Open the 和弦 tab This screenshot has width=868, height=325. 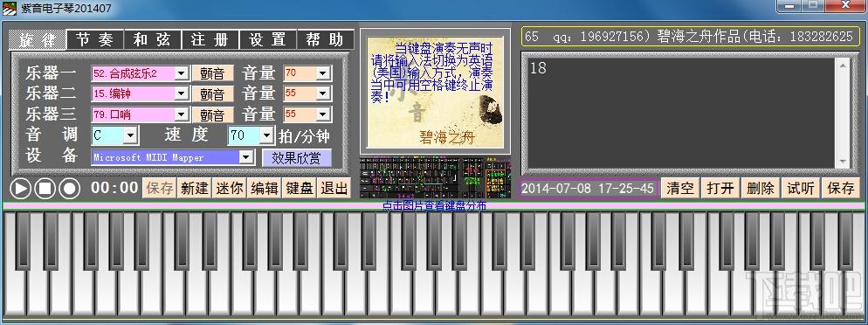click(x=152, y=40)
